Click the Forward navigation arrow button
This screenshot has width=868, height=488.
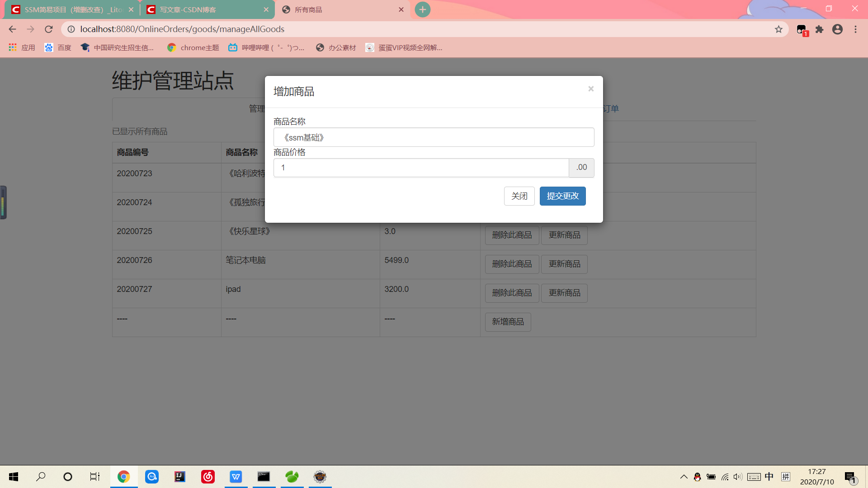(x=30, y=29)
